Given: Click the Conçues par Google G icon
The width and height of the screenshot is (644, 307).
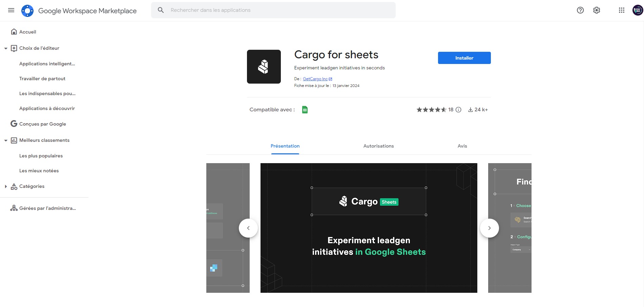Looking at the screenshot, I should coord(14,124).
